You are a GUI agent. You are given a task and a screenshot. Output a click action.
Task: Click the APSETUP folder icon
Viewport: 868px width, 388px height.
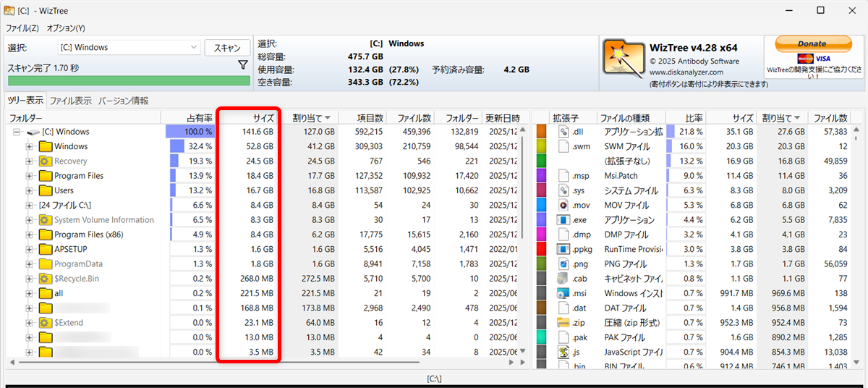[x=45, y=249]
